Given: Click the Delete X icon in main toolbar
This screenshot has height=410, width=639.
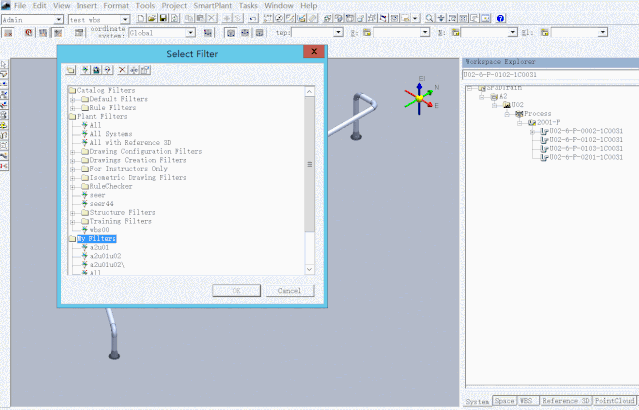Looking at the screenshot, I should tap(212, 18).
